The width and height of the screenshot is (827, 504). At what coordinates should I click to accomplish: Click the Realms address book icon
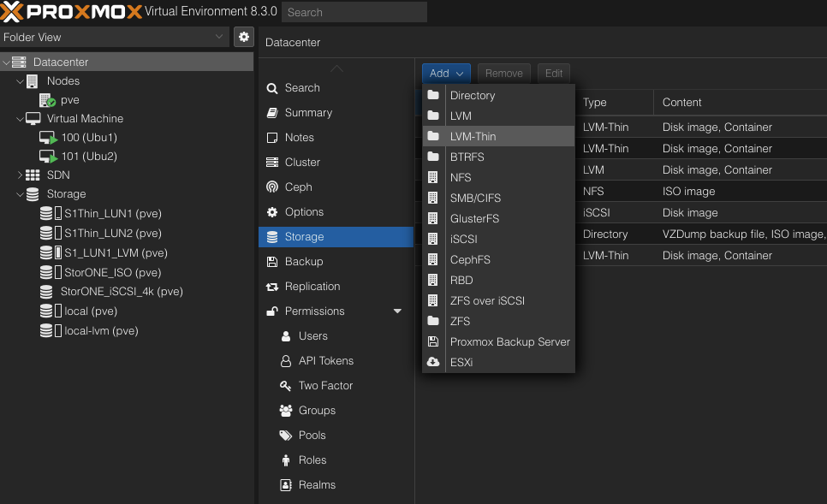285,484
